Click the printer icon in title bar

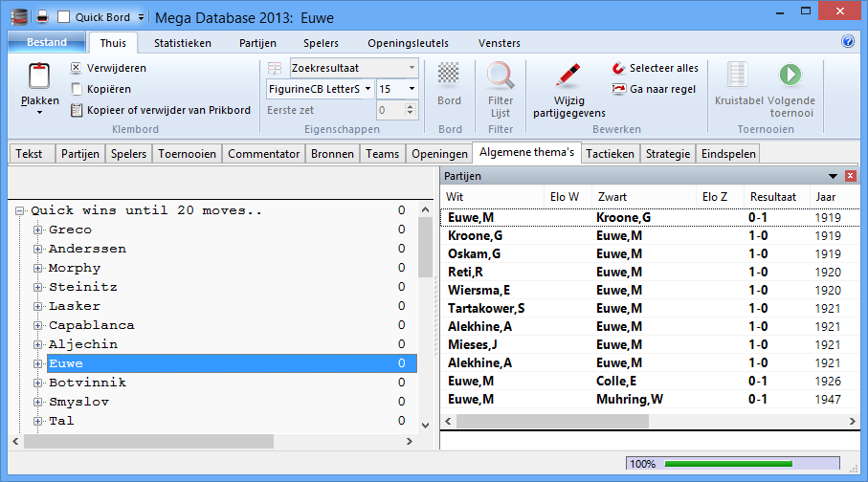pyautogui.click(x=43, y=17)
